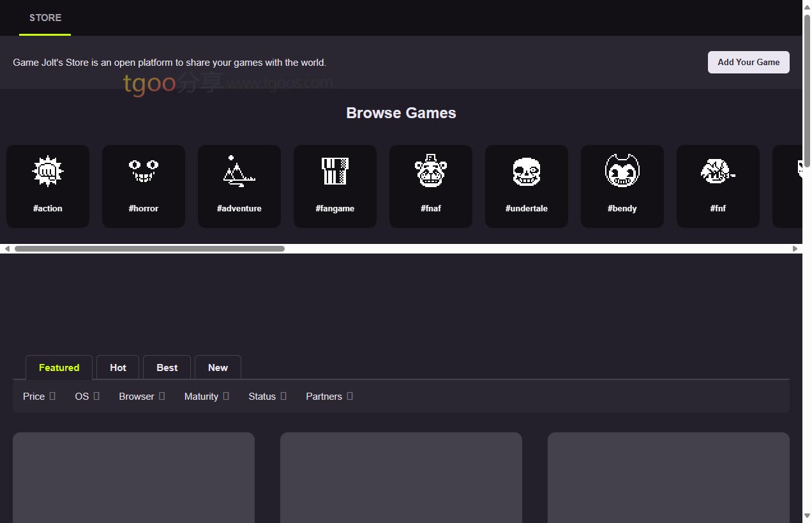The image size is (812, 523).
Task: Open the #action tag fist icon
Action: (x=48, y=172)
